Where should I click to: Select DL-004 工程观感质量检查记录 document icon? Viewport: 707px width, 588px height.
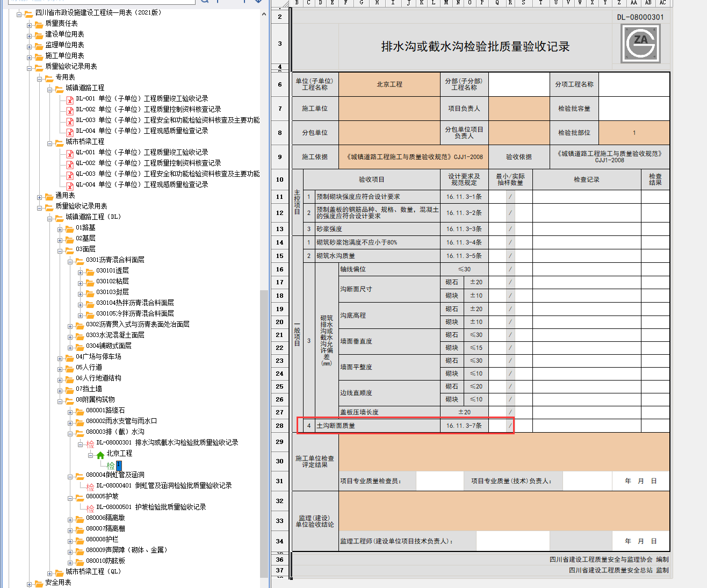click(x=70, y=132)
